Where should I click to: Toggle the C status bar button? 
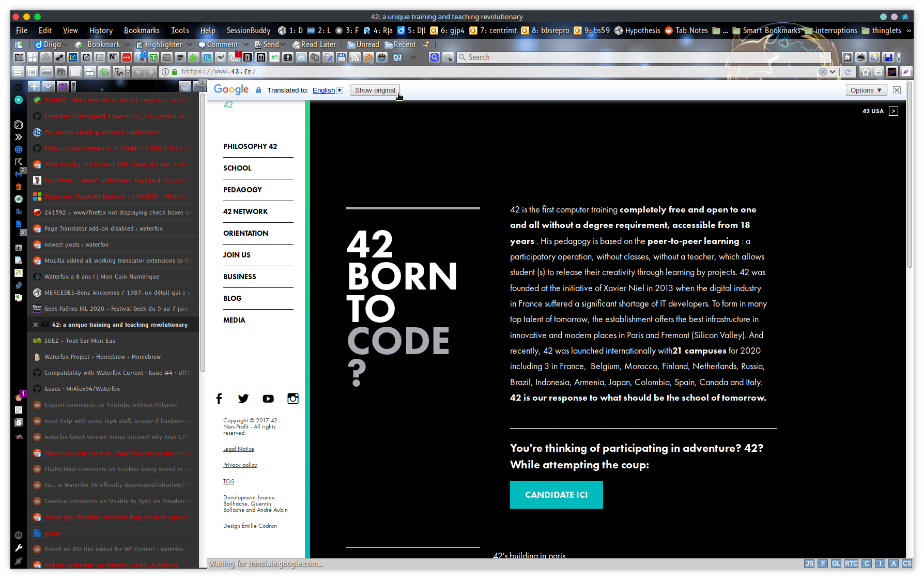click(x=867, y=563)
